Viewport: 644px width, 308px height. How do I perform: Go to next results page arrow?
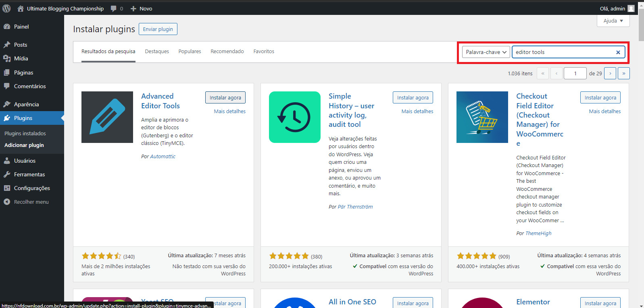coord(610,73)
